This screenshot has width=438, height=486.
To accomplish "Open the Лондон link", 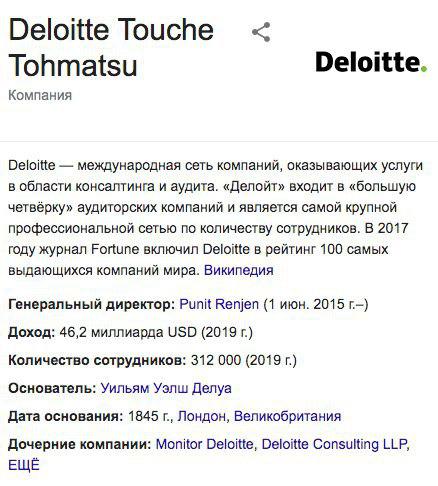I will click(202, 416).
